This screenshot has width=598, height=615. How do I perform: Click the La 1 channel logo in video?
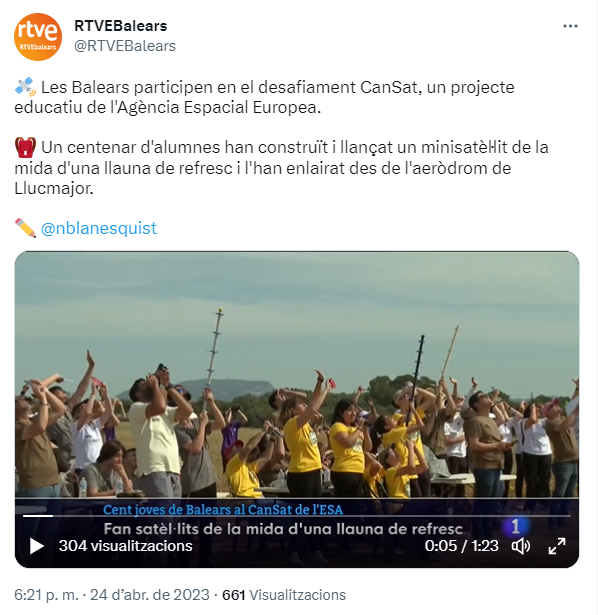(516, 526)
